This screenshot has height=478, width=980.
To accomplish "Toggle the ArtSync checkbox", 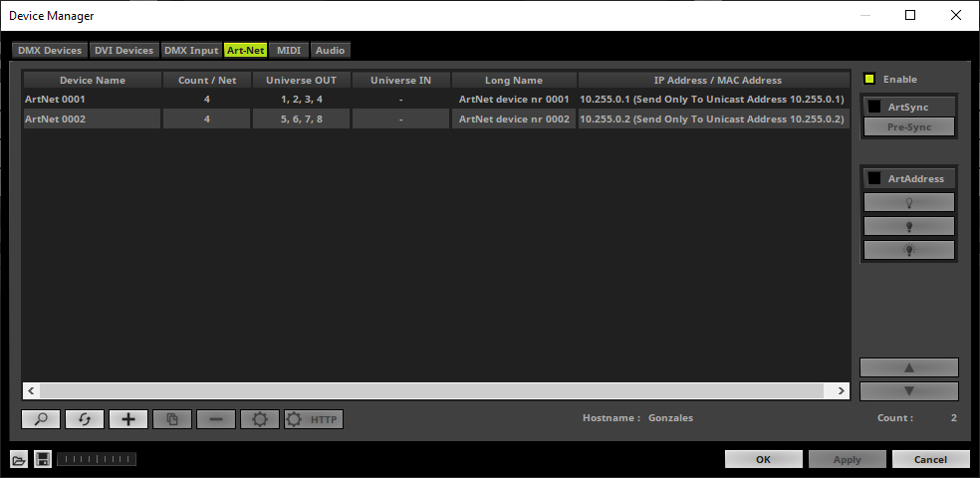I will 873,107.
